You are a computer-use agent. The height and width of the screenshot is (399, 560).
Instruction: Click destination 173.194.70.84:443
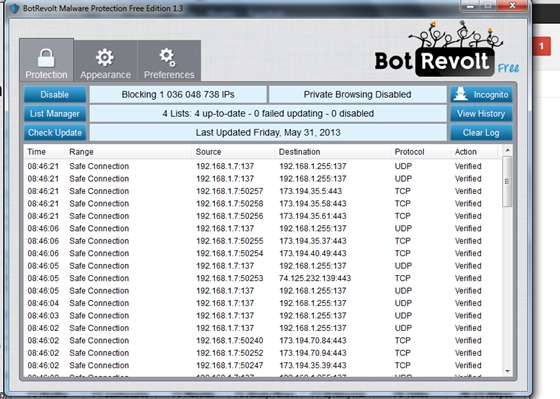click(x=313, y=340)
